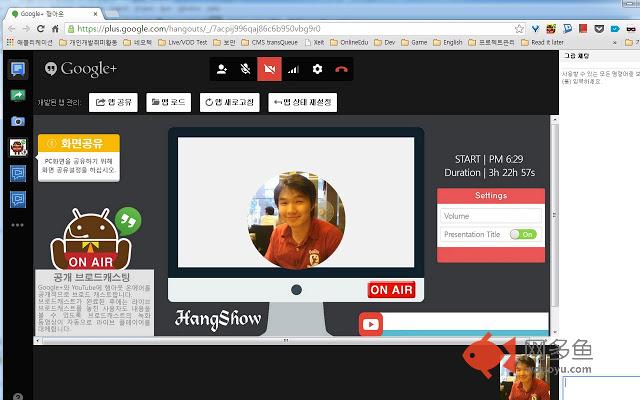Mute the microphone
640x400 pixels.
point(245,69)
